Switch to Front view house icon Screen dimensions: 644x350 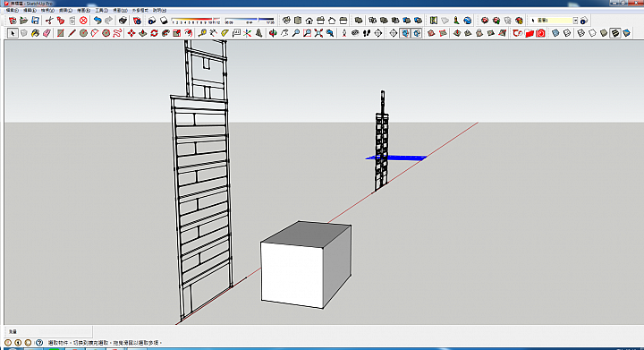point(309,20)
